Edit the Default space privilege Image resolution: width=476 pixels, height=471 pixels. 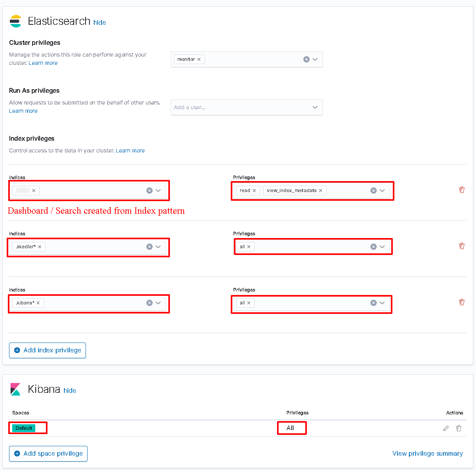tap(446, 428)
